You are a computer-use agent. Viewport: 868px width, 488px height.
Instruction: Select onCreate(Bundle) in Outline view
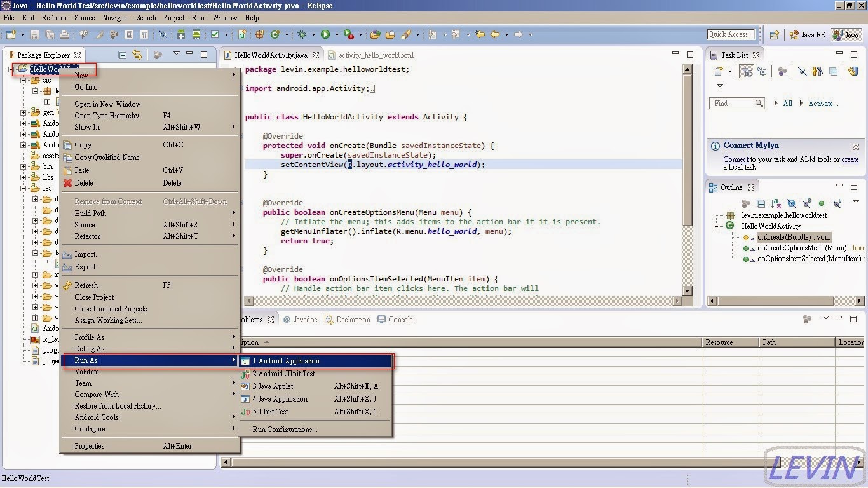(793, 237)
